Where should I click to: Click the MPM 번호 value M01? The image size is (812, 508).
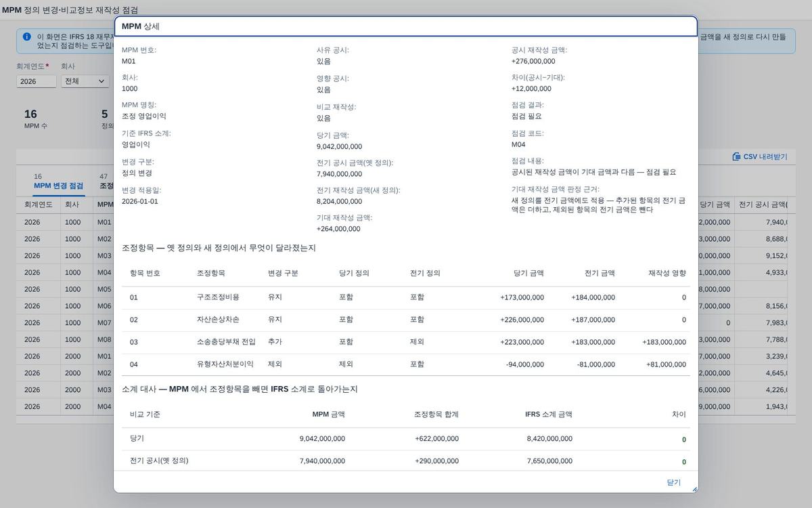coord(129,61)
